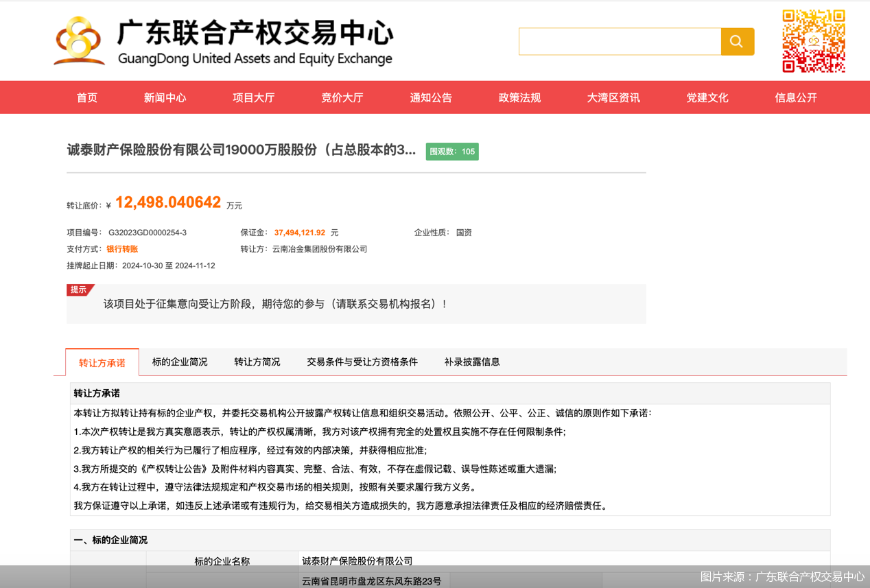
Task: Switch to the 标的企业简况 tab
Action: [180, 362]
